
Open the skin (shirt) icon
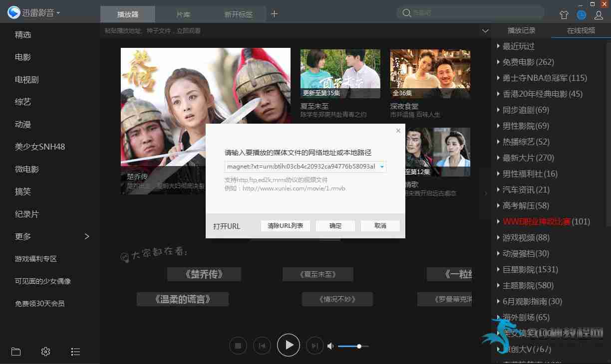pyautogui.click(x=564, y=15)
